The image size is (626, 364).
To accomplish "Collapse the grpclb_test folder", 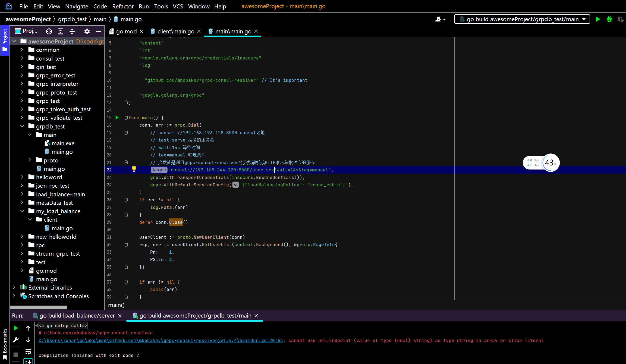I will point(22,127).
